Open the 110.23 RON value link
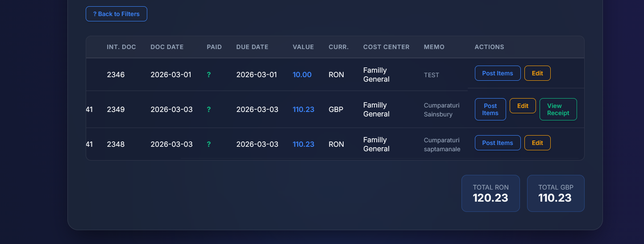This screenshot has width=644, height=244. click(303, 145)
